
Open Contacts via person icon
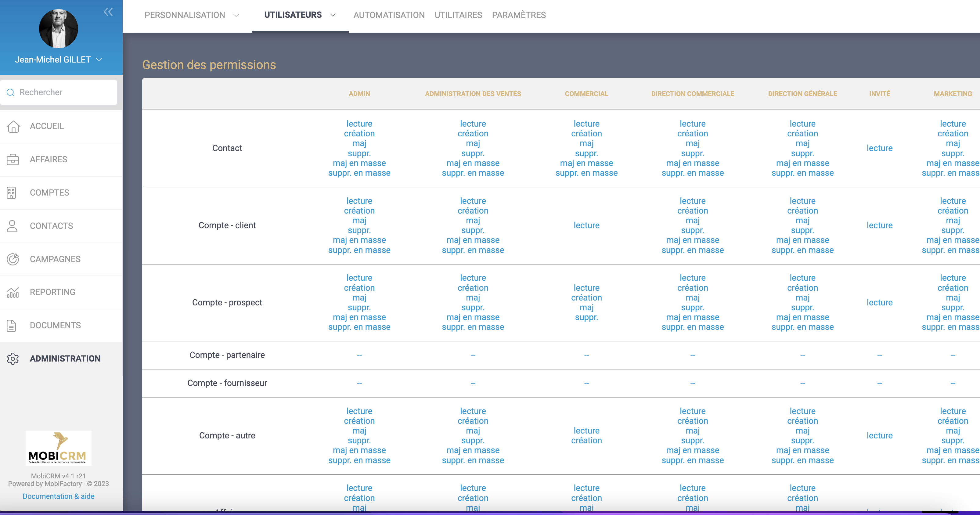[x=12, y=226]
